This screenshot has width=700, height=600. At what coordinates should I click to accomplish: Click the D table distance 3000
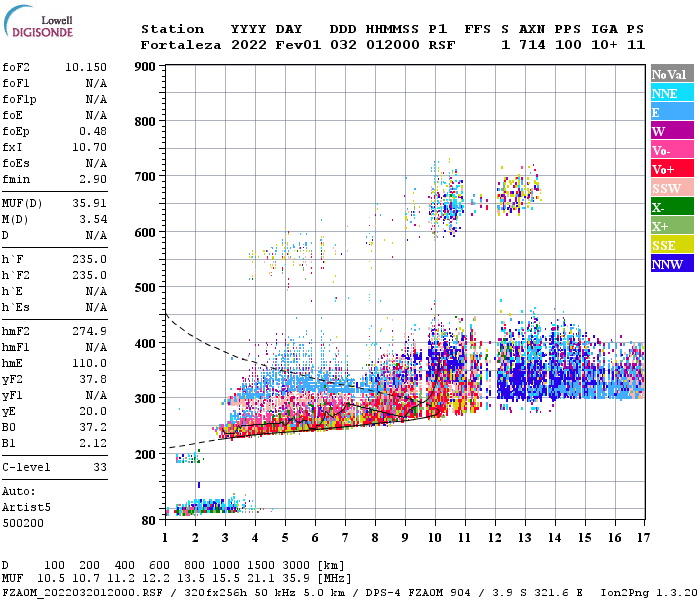pos(296,565)
